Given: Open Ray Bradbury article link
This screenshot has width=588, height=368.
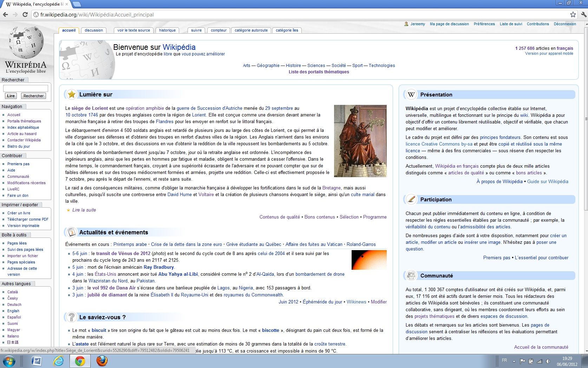Looking at the screenshot, I should 158,267.
